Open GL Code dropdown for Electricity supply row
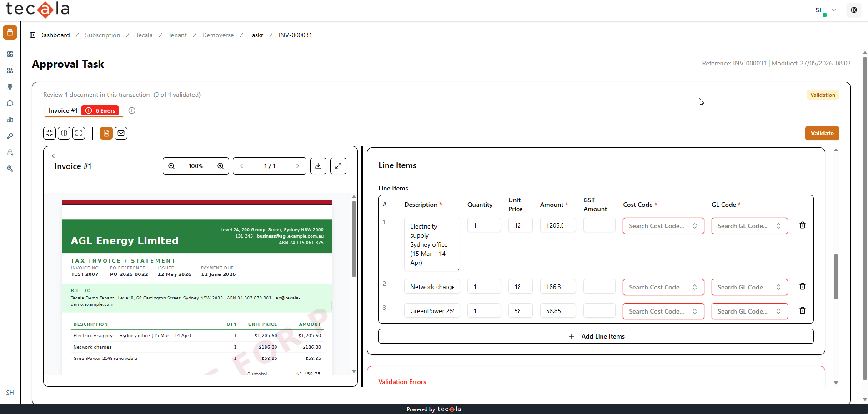The image size is (868, 414). [749, 226]
